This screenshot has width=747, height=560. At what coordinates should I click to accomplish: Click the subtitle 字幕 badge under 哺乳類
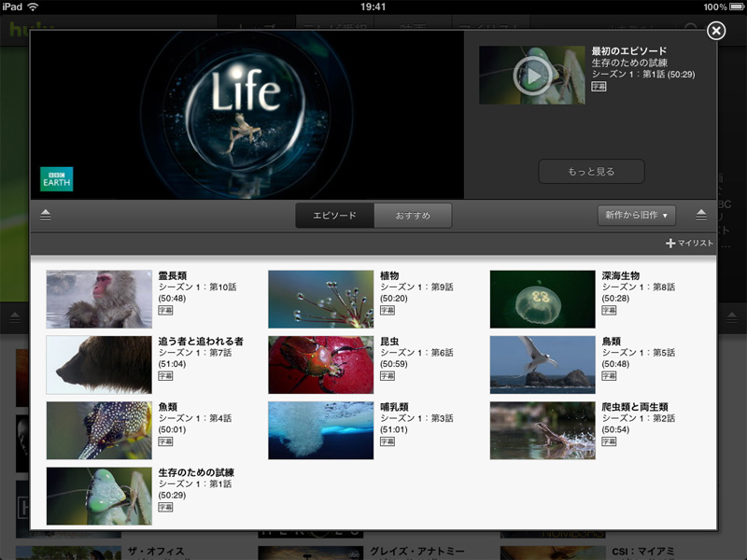388,441
